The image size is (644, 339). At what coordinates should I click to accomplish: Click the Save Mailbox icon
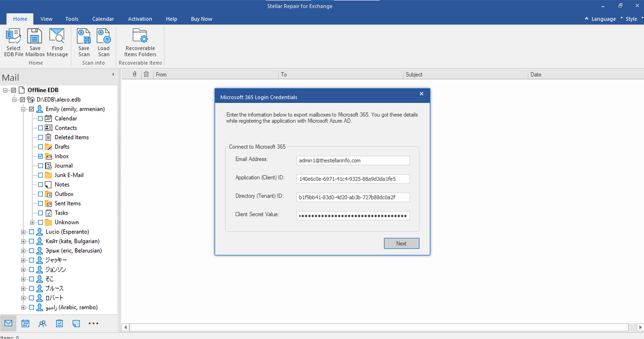tap(35, 37)
